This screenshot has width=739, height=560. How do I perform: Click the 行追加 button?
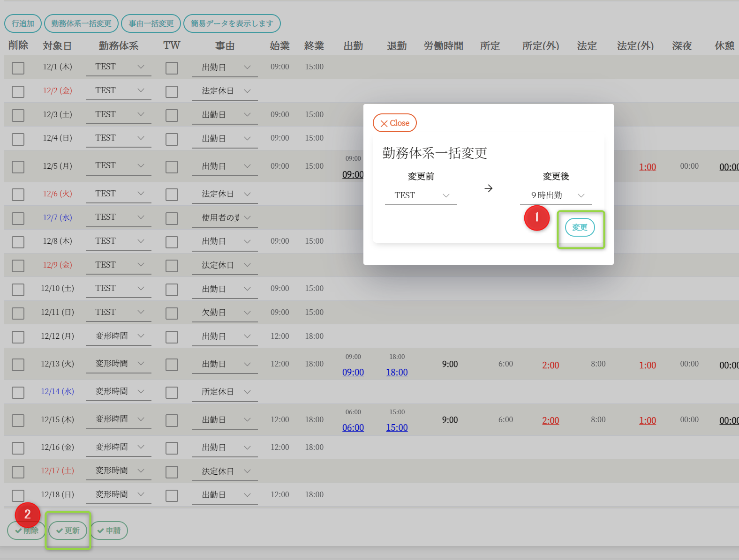click(23, 23)
